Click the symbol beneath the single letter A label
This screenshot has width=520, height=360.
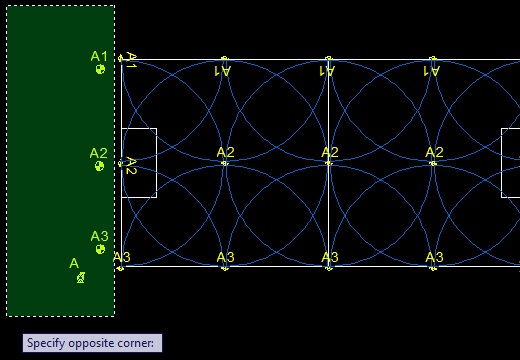pos(81,277)
